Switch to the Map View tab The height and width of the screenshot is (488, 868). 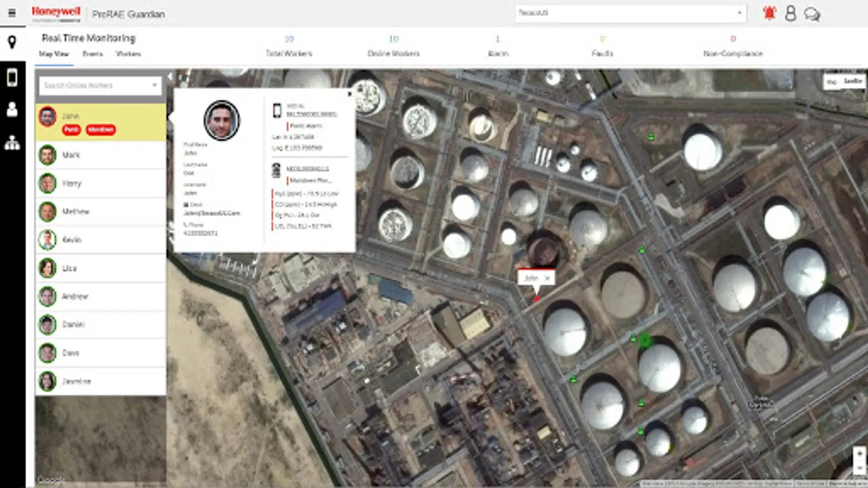click(x=54, y=54)
